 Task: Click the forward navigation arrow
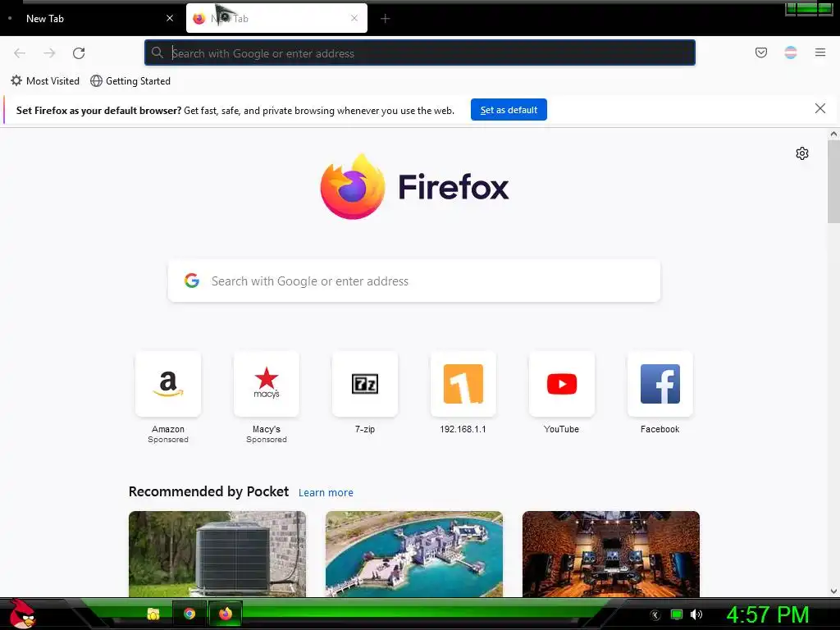[49, 53]
